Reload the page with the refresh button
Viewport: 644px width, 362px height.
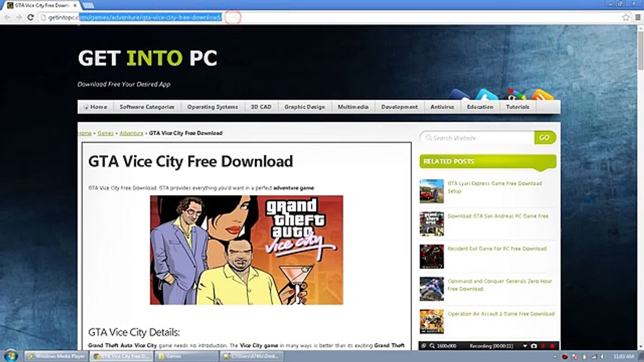pyautogui.click(x=30, y=17)
